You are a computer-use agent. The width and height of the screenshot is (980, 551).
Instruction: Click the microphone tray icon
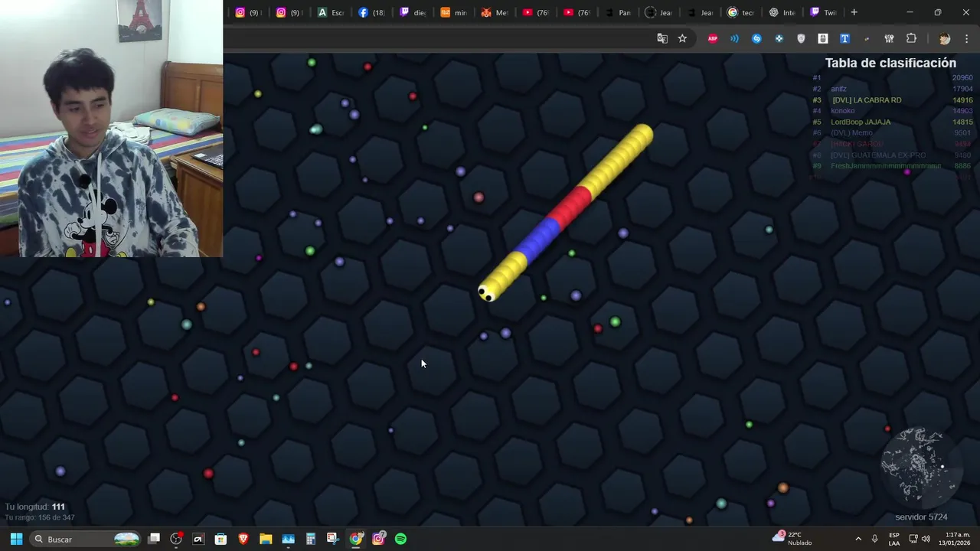click(875, 539)
